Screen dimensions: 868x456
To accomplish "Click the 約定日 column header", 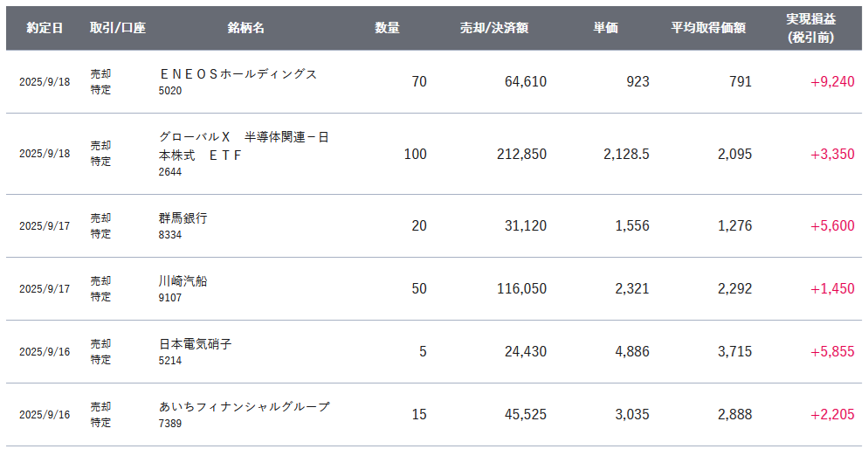I will pos(45,28).
